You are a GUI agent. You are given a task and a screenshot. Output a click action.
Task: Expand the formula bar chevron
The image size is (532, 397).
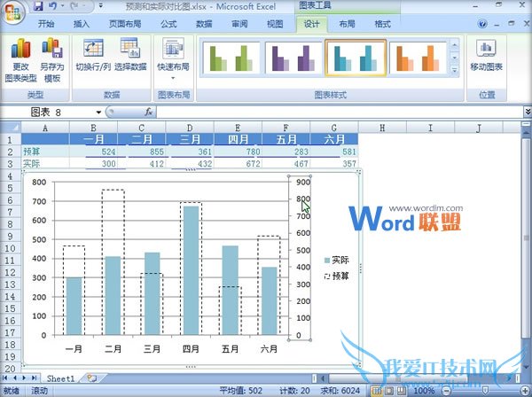point(528,112)
